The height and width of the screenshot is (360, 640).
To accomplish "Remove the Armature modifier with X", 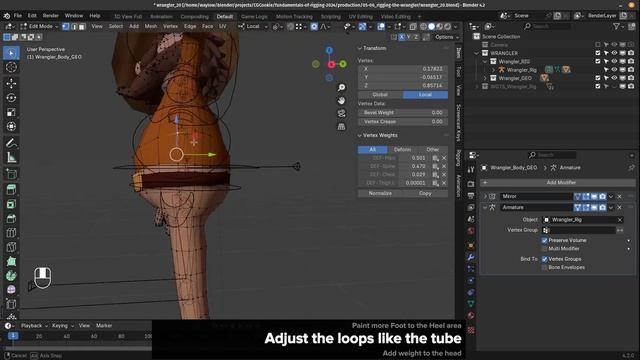I will click(620, 207).
